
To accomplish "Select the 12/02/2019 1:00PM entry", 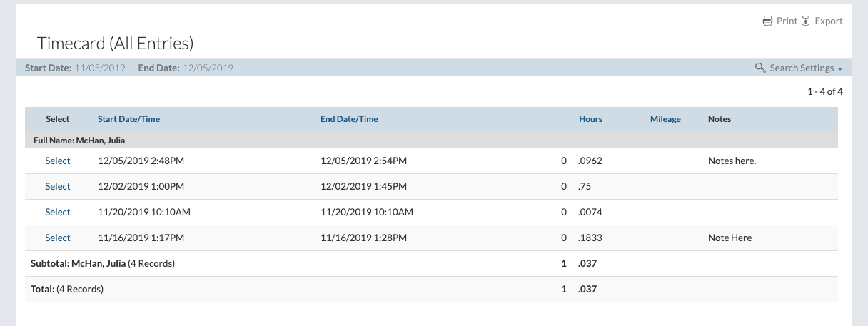I will click(x=57, y=186).
